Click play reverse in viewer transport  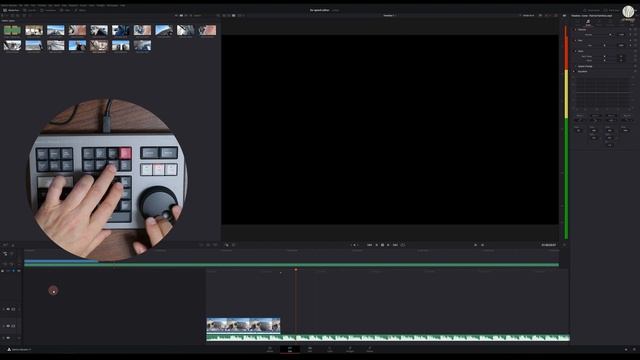tap(377, 245)
